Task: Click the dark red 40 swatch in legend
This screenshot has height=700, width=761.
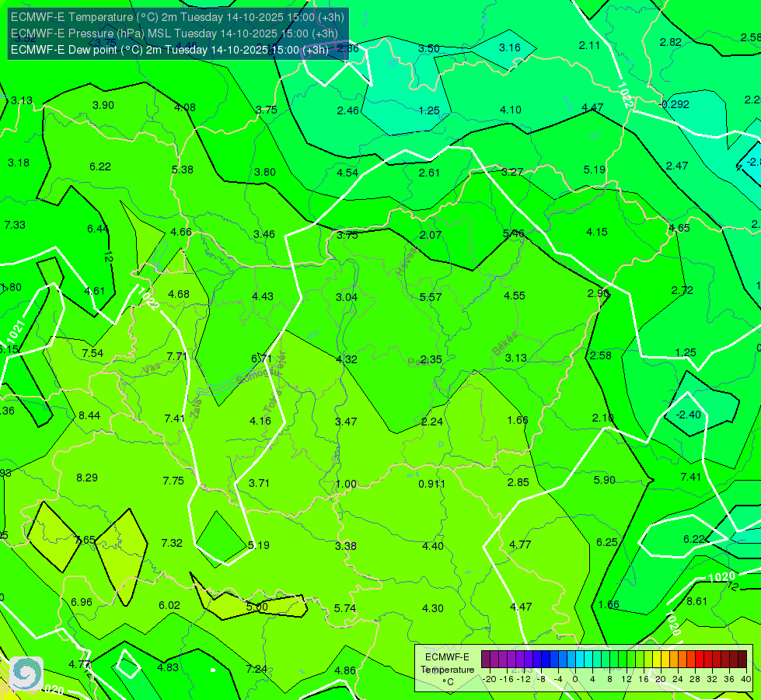Action: click(x=742, y=660)
